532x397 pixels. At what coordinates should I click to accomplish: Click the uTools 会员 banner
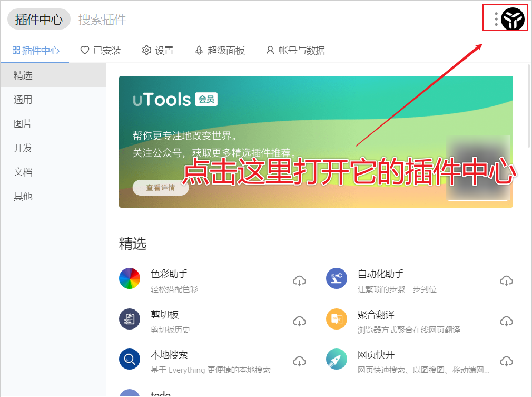click(316, 142)
